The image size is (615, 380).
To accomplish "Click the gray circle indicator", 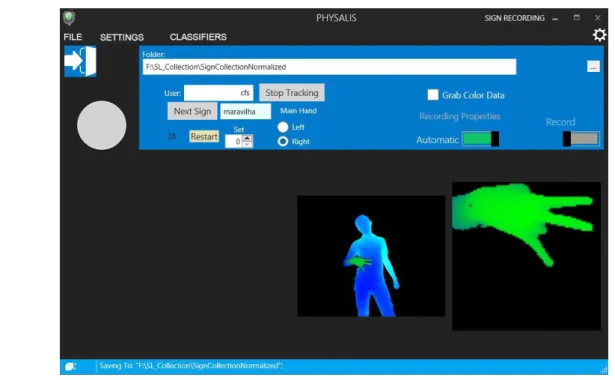I will pos(102,125).
